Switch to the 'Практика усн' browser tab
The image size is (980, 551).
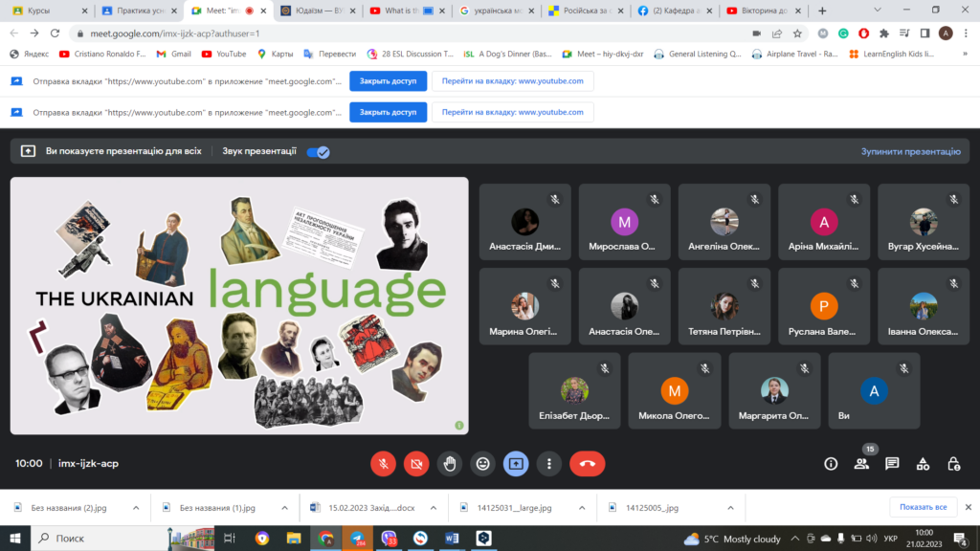138,11
